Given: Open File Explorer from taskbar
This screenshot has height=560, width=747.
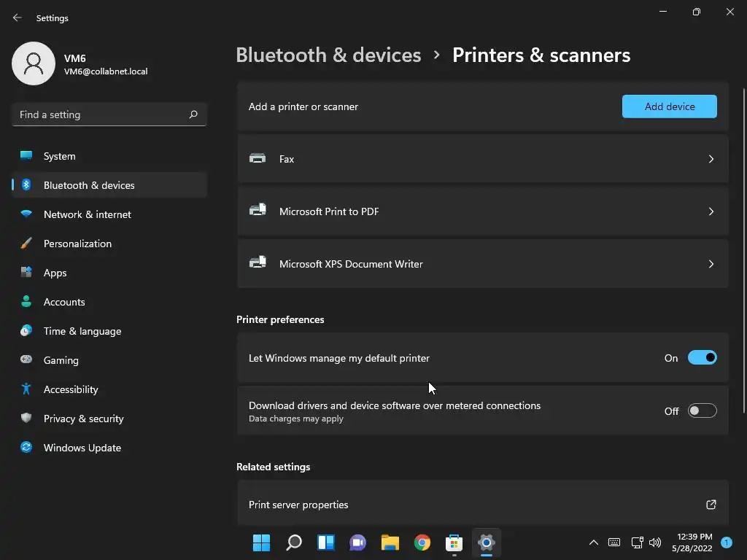Looking at the screenshot, I should click(x=390, y=542).
